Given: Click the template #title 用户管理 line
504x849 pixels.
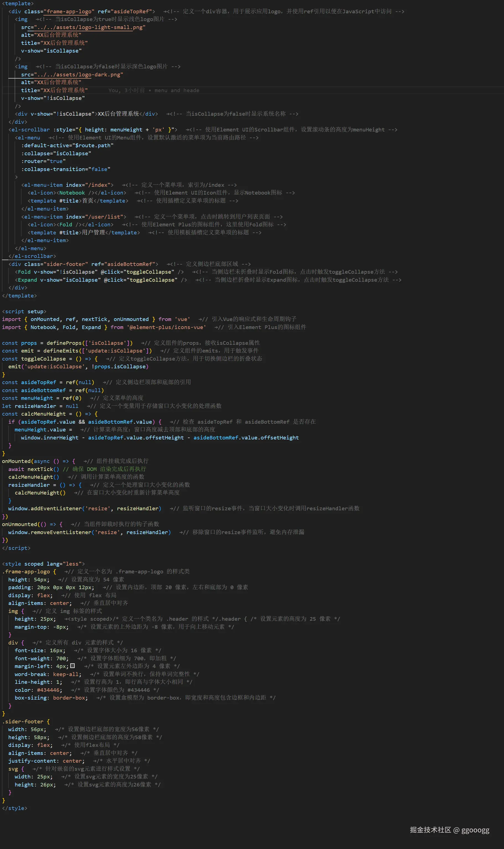Looking at the screenshot, I should [84, 233].
